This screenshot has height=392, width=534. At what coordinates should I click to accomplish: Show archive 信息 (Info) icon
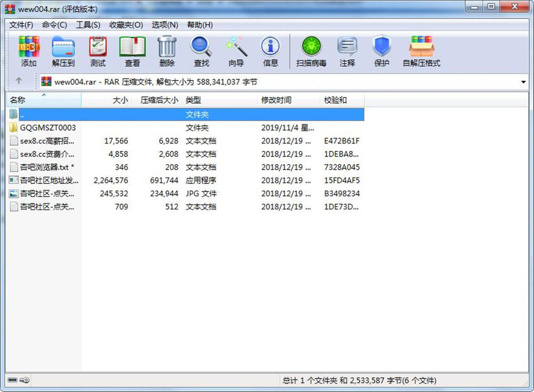click(x=271, y=46)
